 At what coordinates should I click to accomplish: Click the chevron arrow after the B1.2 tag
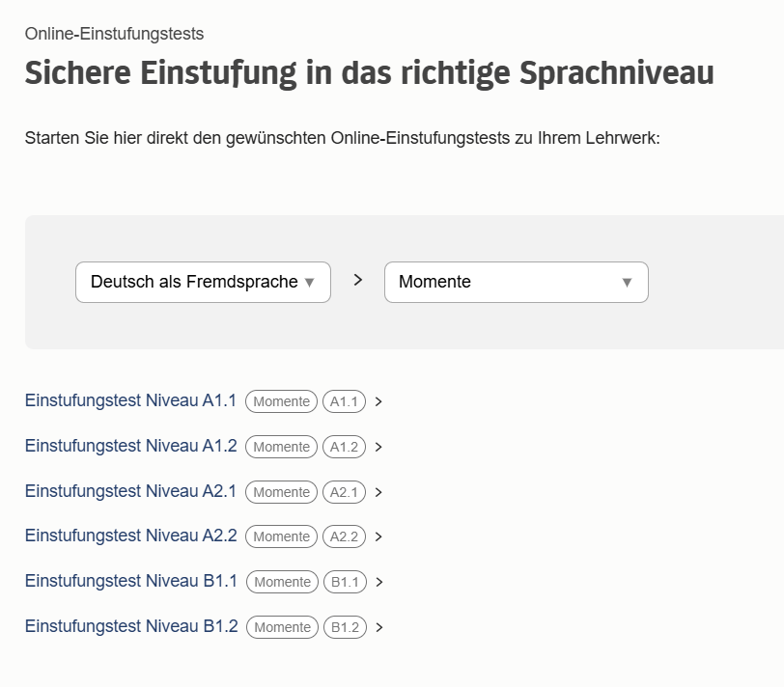pyautogui.click(x=379, y=627)
